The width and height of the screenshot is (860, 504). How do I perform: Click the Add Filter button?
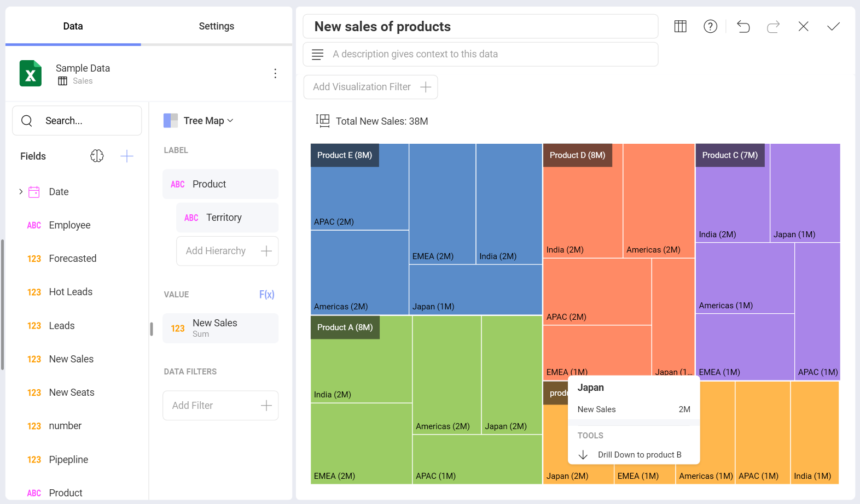(x=220, y=405)
